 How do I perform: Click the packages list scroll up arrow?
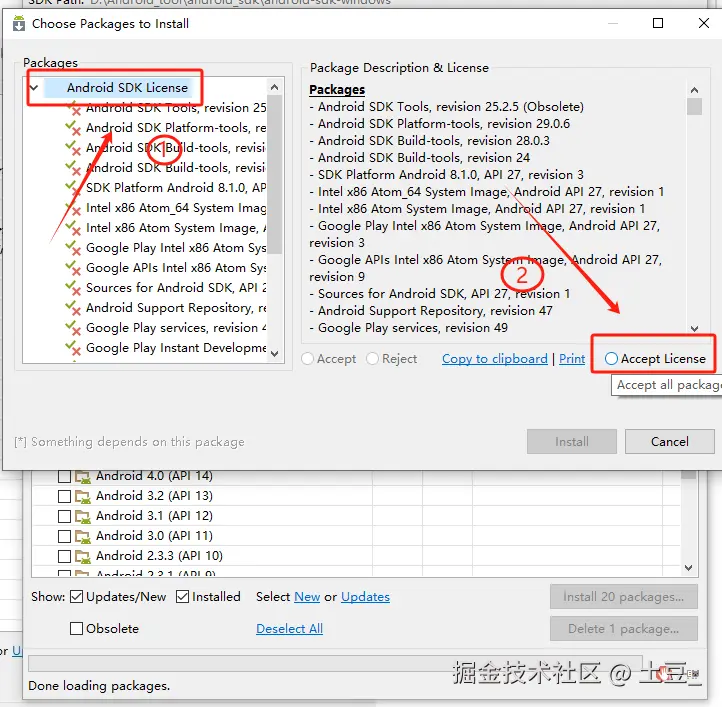click(275, 87)
